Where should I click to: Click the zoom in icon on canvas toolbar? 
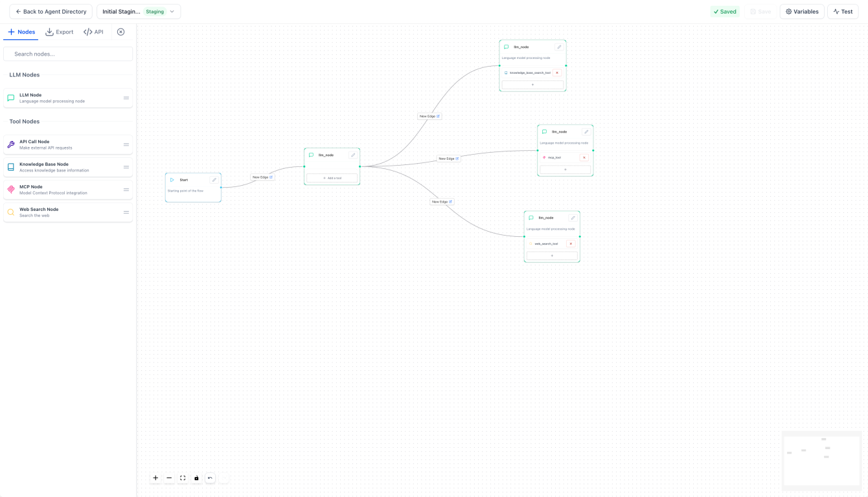pos(155,478)
